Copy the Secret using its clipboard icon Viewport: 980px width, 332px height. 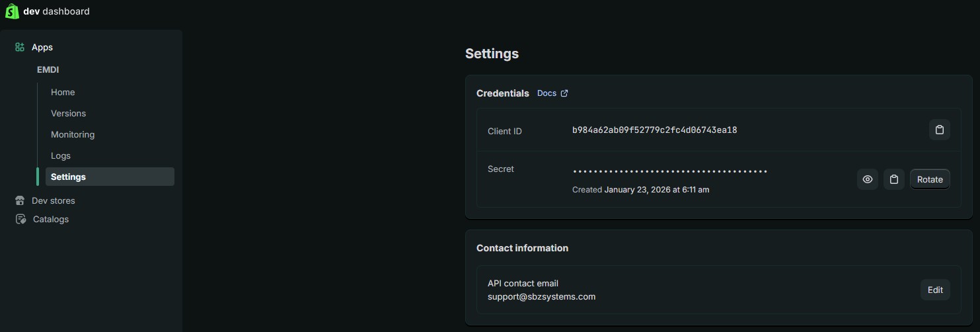click(x=893, y=179)
